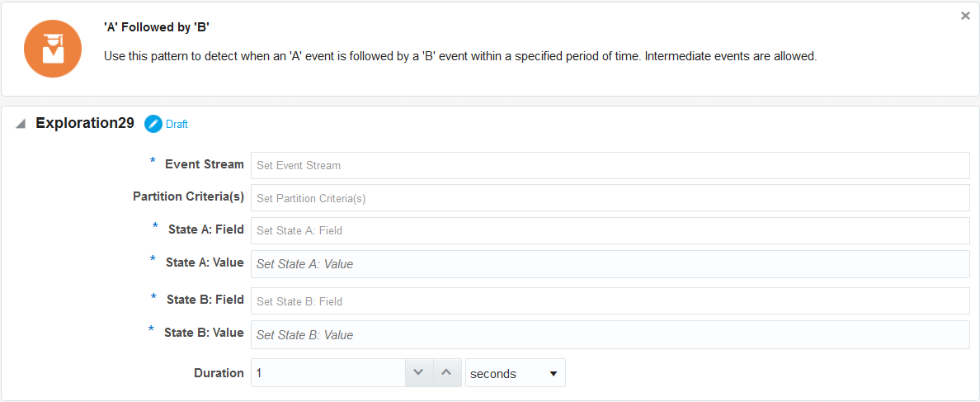Viewport: 980px width, 402px height.
Task: Collapse the Exploration29 section triangle
Action: click(x=21, y=124)
